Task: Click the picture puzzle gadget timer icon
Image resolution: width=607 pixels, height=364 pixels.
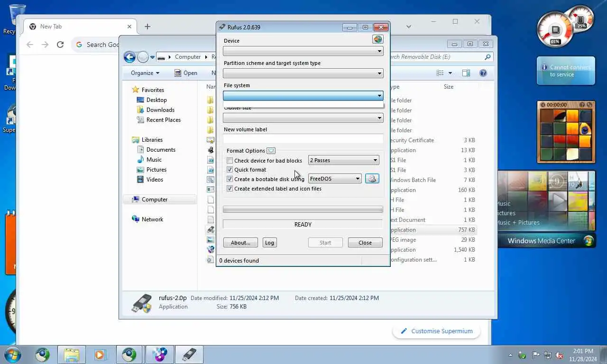Action: (x=543, y=105)
